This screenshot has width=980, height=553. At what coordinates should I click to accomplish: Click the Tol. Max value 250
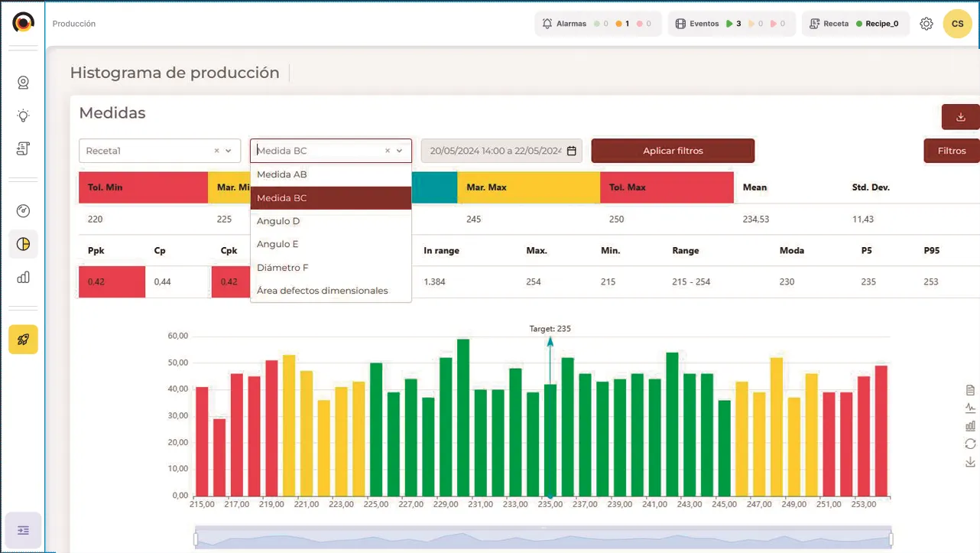616,220
